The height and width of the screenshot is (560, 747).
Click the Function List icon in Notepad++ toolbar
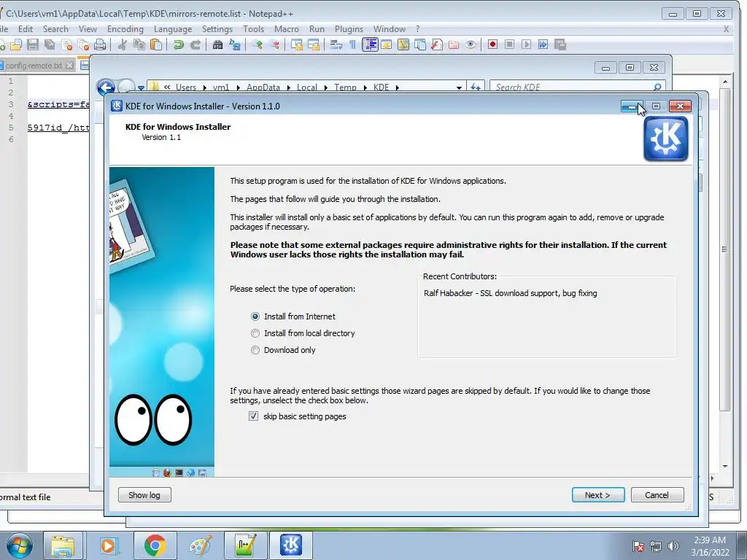tap(437, 44)
